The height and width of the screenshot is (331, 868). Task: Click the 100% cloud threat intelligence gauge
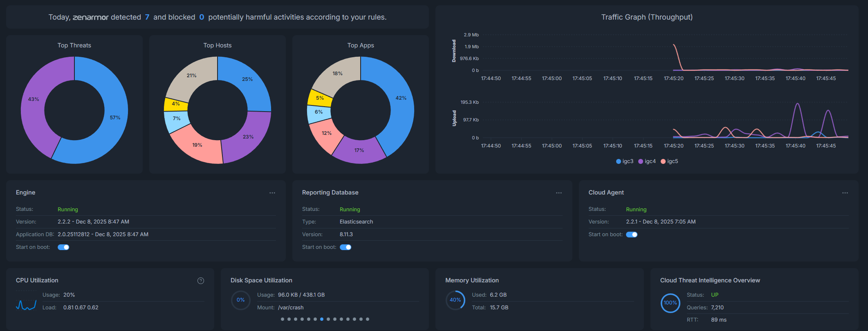[670, 303]
